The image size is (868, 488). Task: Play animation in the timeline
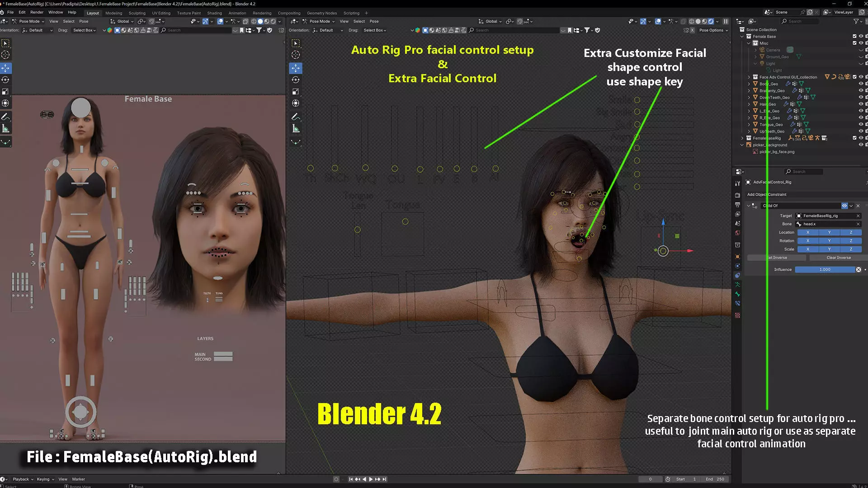coord(371,479)
